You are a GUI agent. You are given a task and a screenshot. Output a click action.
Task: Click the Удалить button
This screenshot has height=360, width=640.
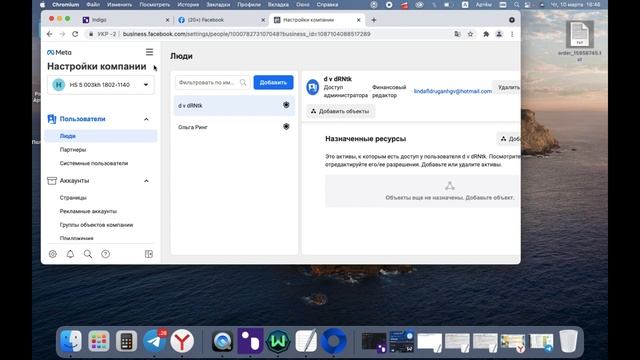pos(508,87)
